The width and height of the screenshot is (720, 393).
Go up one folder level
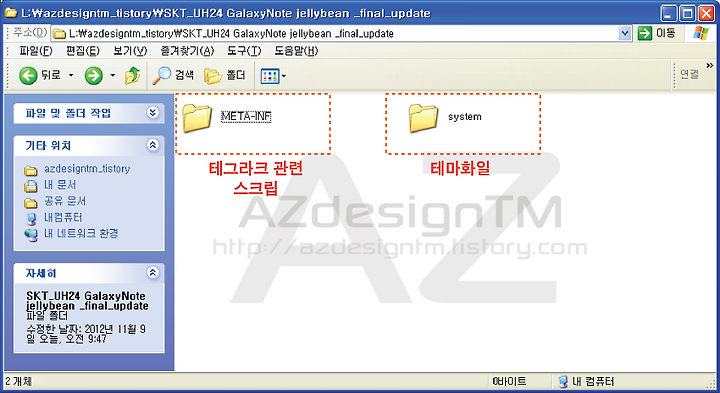point(132,75)
